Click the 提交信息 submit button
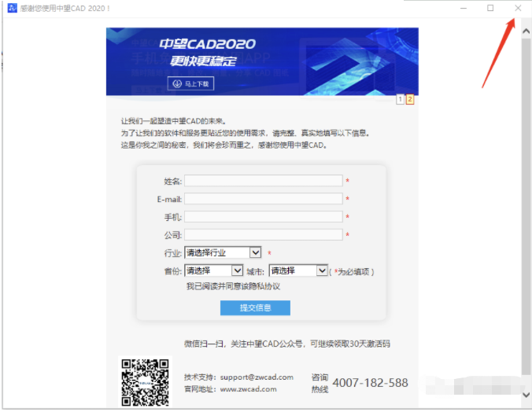 [x=255, y=308]
